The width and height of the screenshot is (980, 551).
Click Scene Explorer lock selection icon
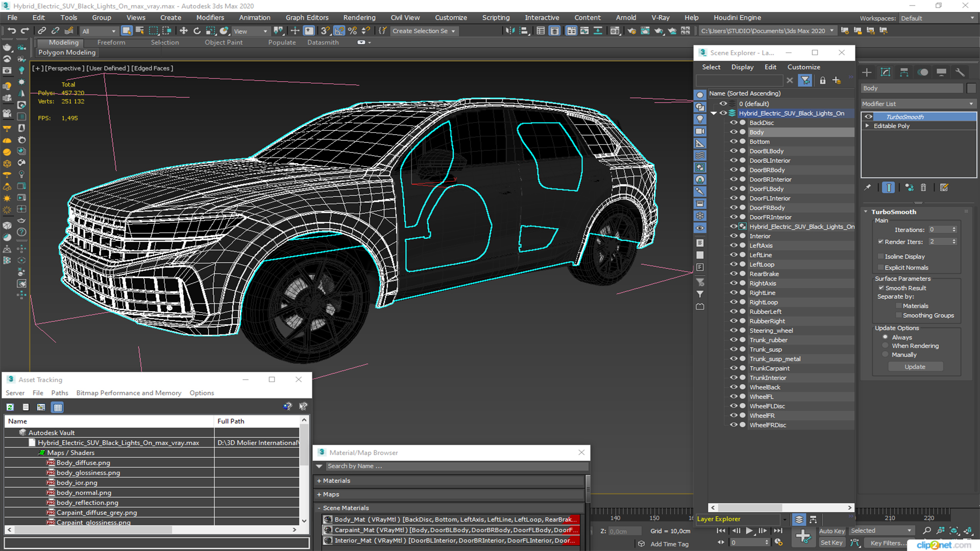[x=822, y=81]
